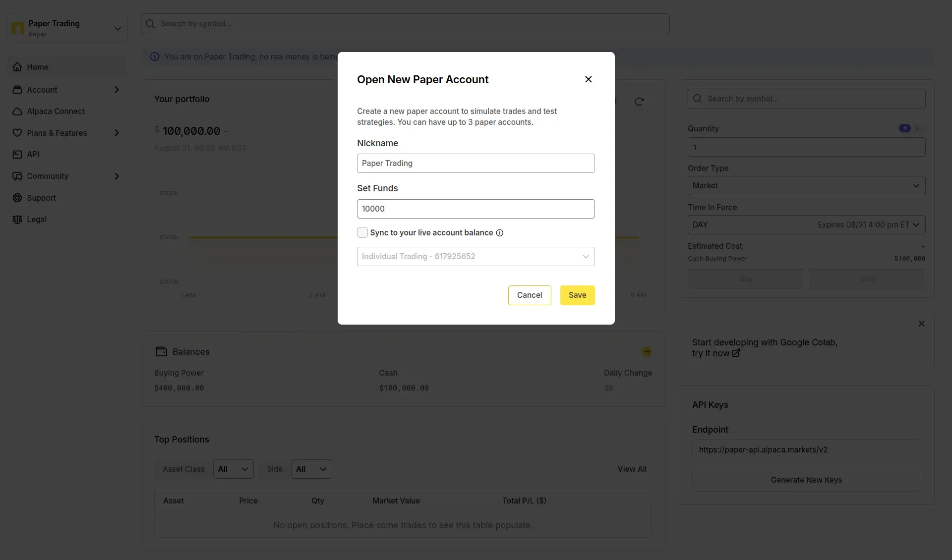The image size is (952, 560).
Task: Toggle quantity between shares and dollars
Action: click(911, 128)
